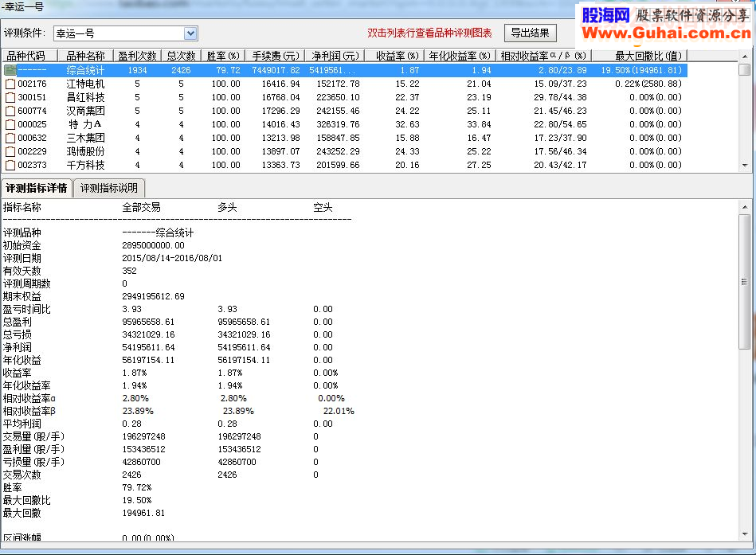Viewport: 756px width, 555px height.
Task: Click the 胜率 value 79.72%
Action: [137, 487]
